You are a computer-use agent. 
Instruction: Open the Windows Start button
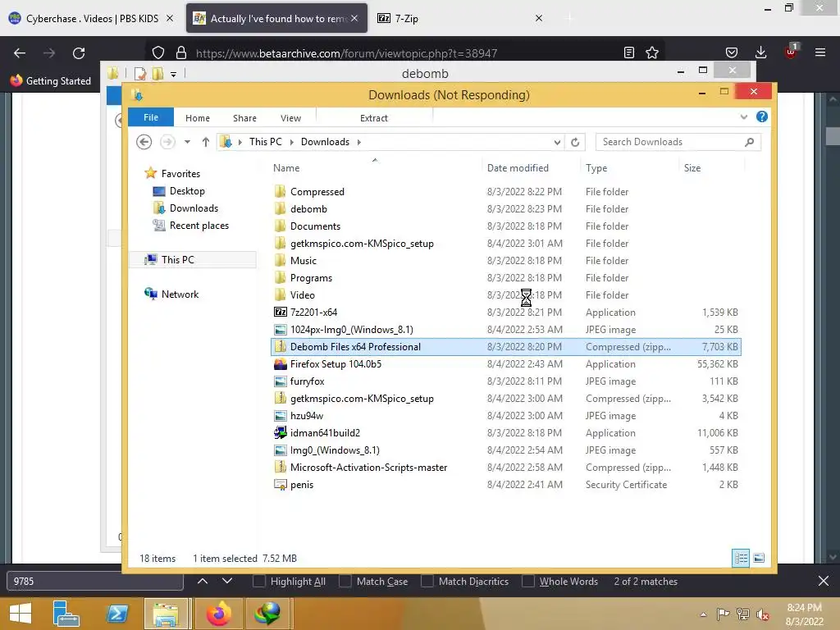[x=21, y=614]
